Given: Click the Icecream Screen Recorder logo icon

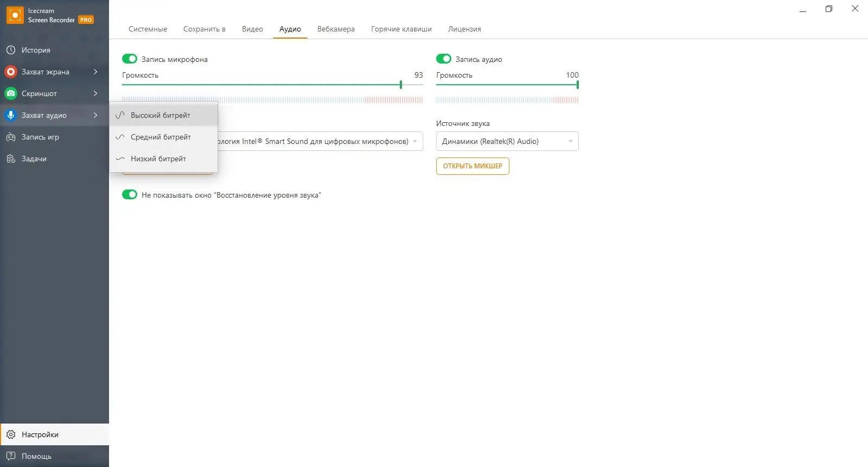Looking at the screenshot, I should tap(15, 15).
